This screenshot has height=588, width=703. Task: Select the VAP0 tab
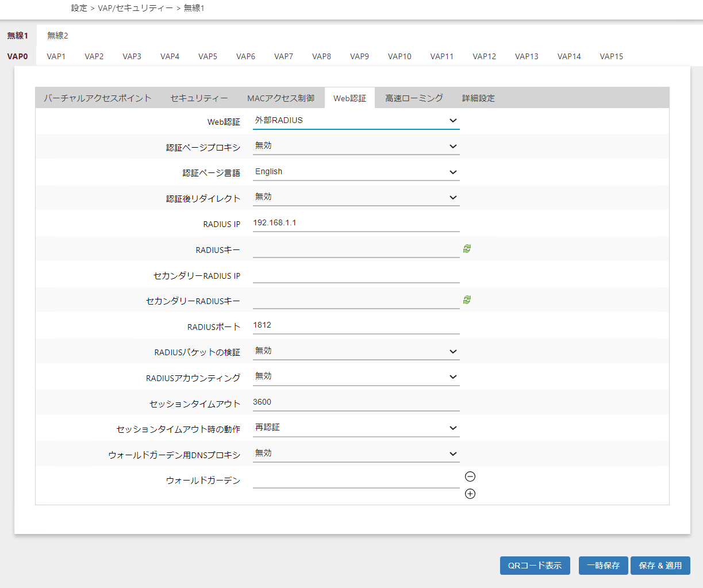tap(18, 56)
